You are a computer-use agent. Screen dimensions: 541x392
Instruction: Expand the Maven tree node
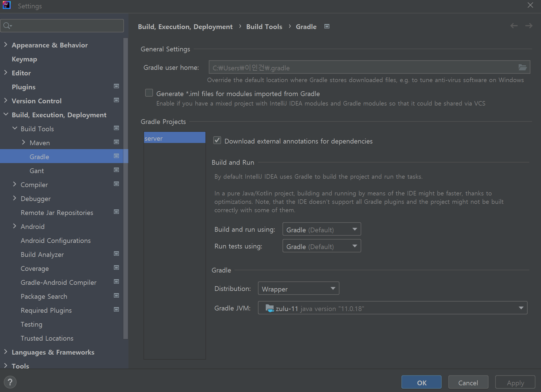click(24, 142)
